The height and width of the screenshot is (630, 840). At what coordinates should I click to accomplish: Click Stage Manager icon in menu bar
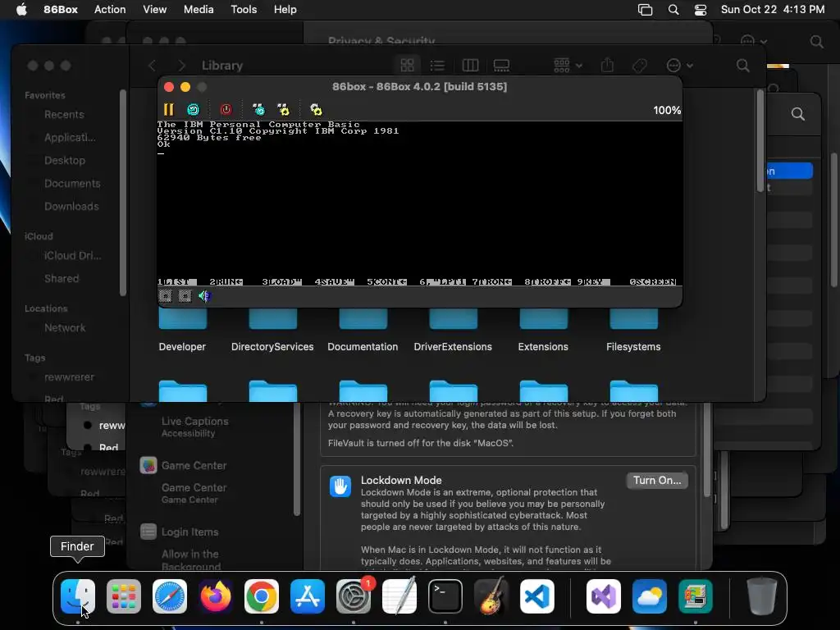coord(645,10)
